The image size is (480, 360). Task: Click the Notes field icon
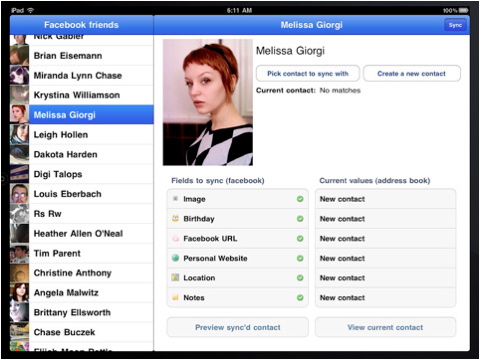175,297
